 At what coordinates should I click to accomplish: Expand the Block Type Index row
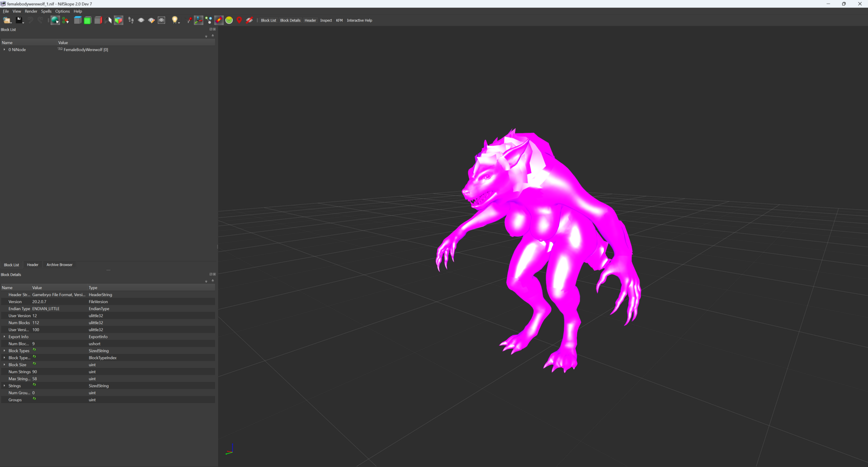pyautogui.click(x=5, y=358)
